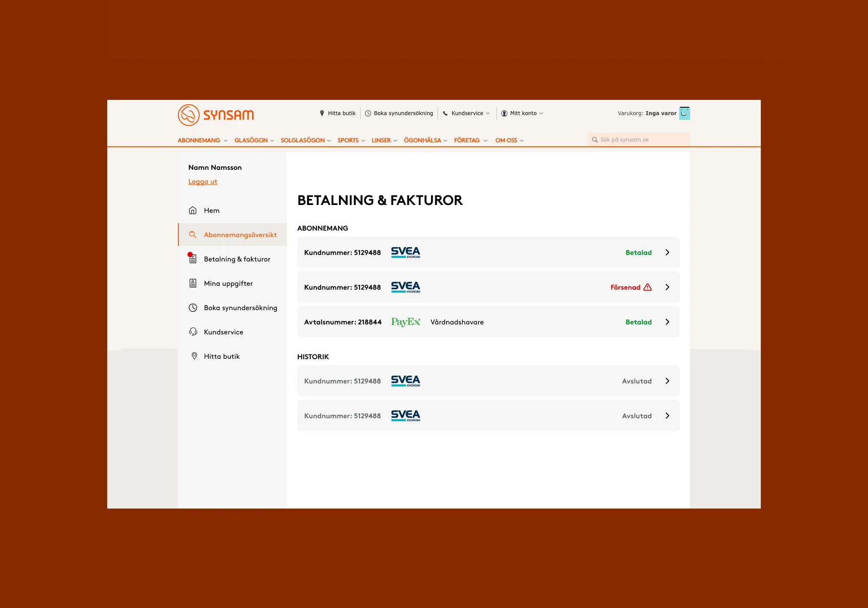Click the Mina uppgifter profile icon
Image resolution: width=868 pixels, height=608 pixels.
pyautogui.click(x=193, y=283)
